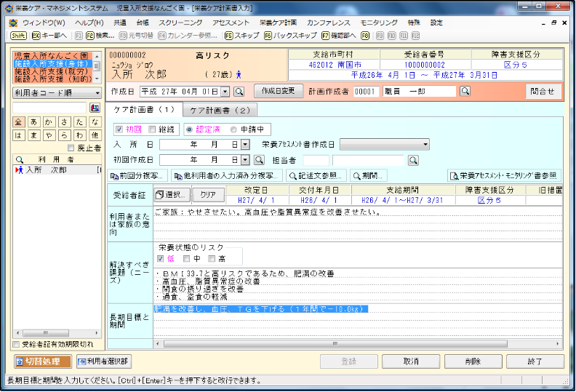The width and height of the screenshot is (576, 392).
Task: Switch to ケア計画書（2）tab
Action: click(x=218, y=111)
